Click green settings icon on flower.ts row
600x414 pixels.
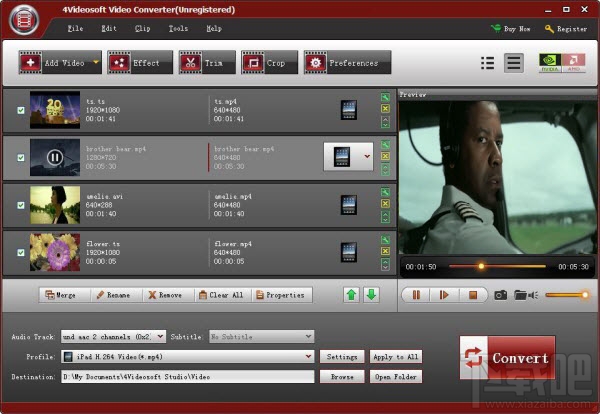pyautogui.click(x=385, y=240)
